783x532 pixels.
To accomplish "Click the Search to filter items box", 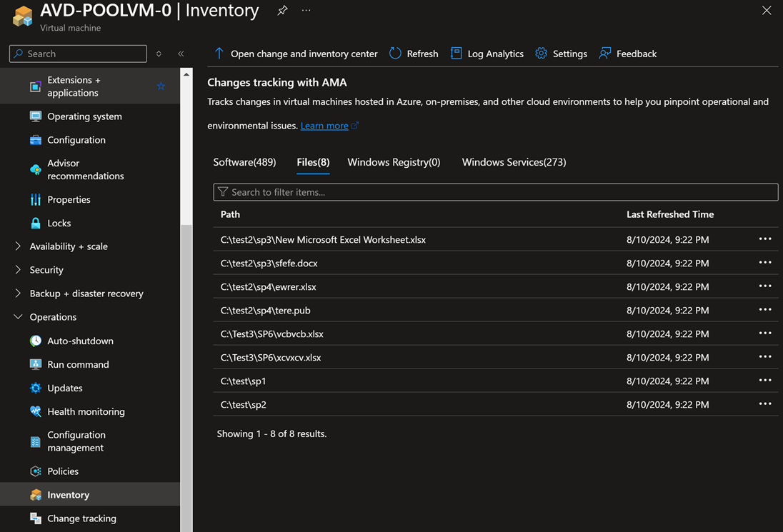I will tap(495, 192).
